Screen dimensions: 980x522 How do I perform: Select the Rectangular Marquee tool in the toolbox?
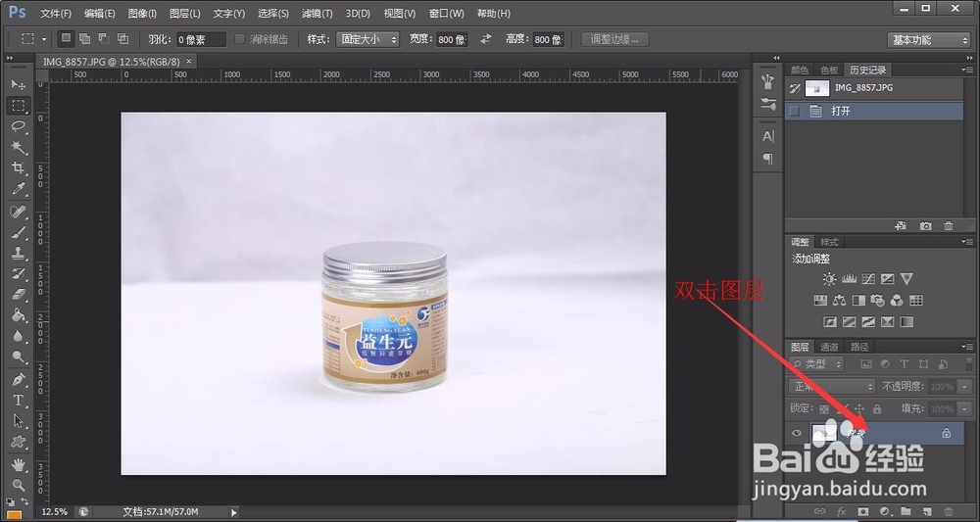pos(18,106)
